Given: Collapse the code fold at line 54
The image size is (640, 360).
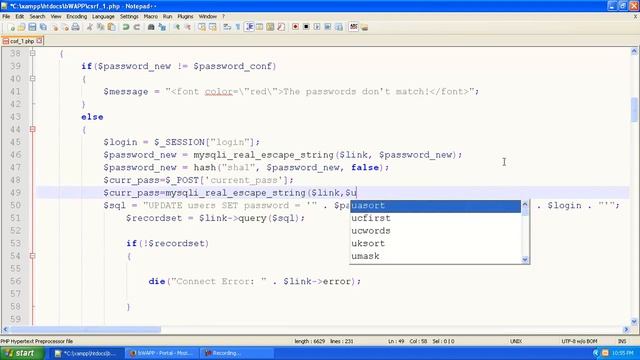Looking at the screenshot, I should tap(33, 256).
